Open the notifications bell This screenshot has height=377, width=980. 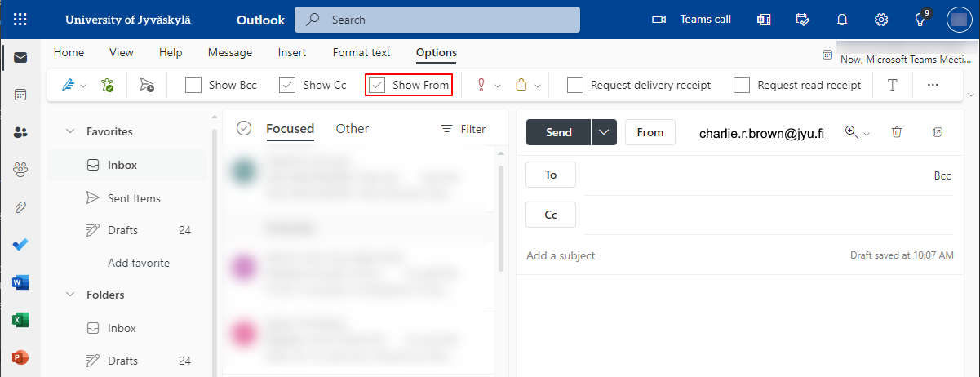(842, 20)
